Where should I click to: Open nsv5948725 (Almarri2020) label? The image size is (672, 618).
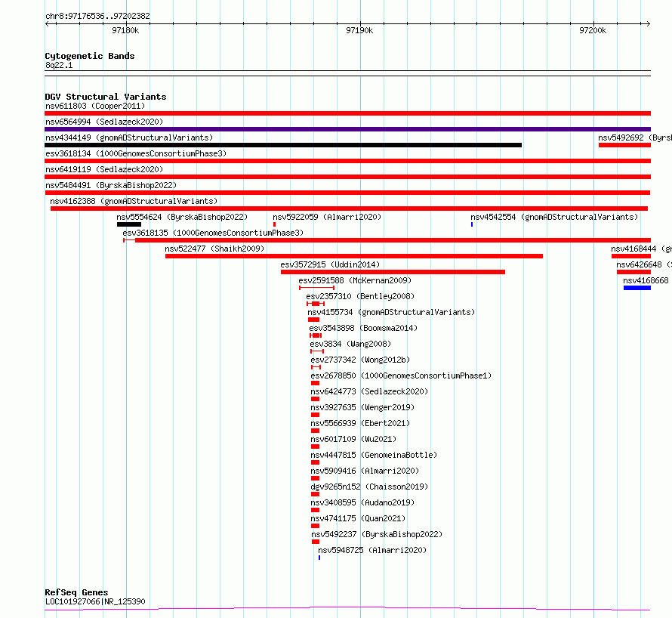tap(372, 550)
